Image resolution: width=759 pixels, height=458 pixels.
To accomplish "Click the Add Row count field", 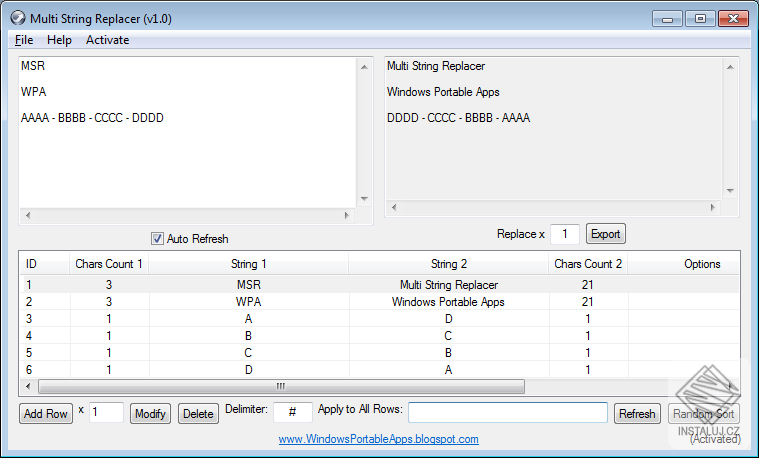I will click(106, 412).
